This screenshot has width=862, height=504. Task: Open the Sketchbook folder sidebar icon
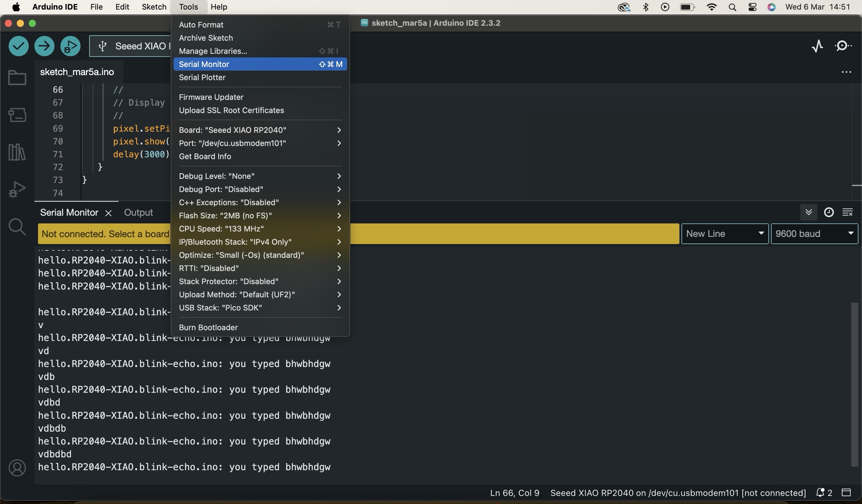pos(17,77)
